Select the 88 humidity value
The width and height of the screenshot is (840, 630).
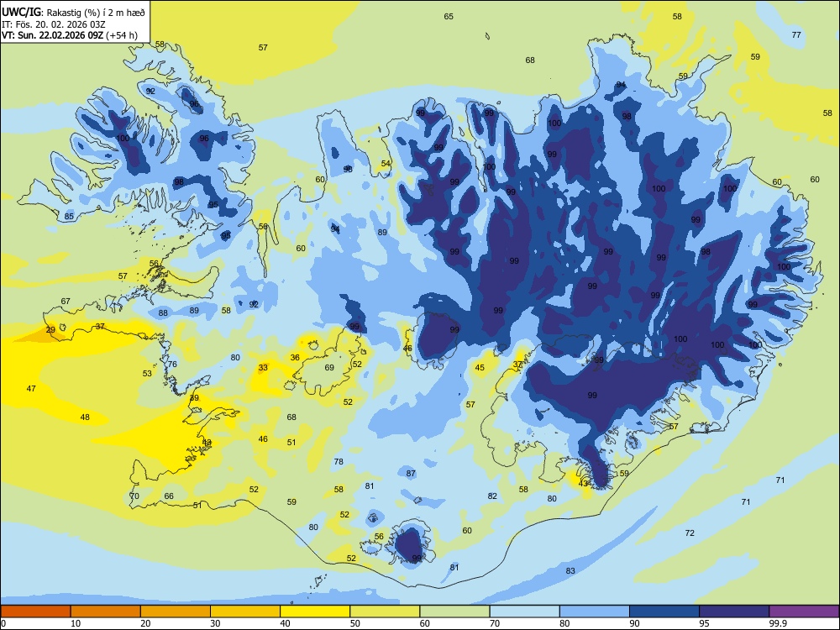[163, 312]
